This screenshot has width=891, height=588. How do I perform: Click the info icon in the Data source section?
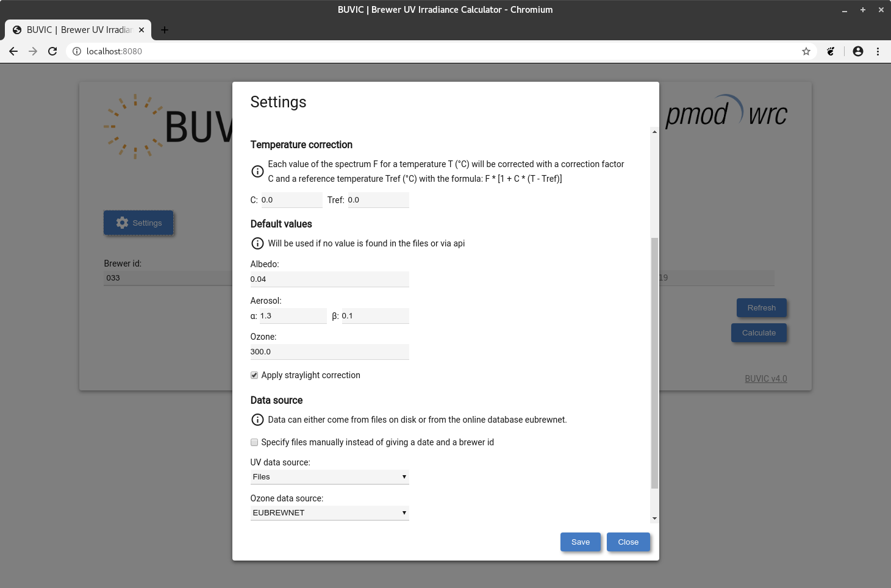tap(257, 420)
